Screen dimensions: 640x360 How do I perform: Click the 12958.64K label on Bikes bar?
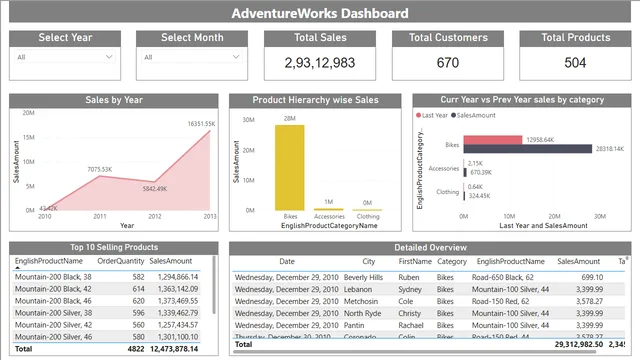[540, 140]
